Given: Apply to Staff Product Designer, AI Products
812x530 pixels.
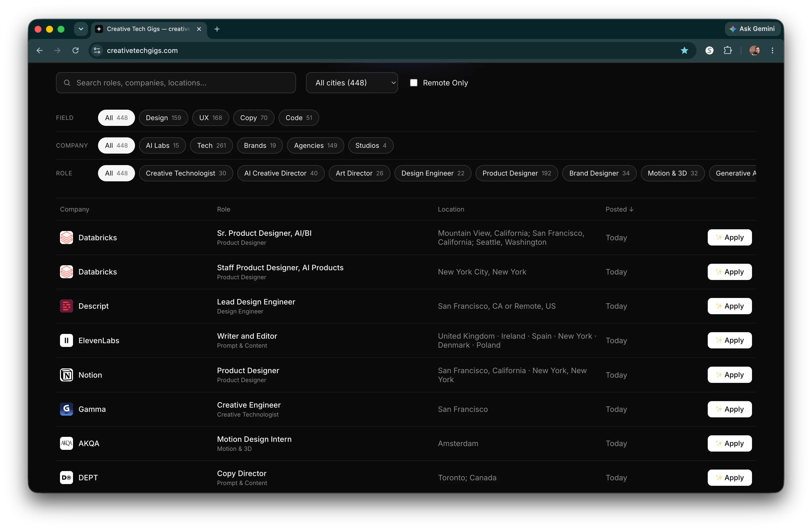Looking at the screenshot, I should [x=730, y=272].
